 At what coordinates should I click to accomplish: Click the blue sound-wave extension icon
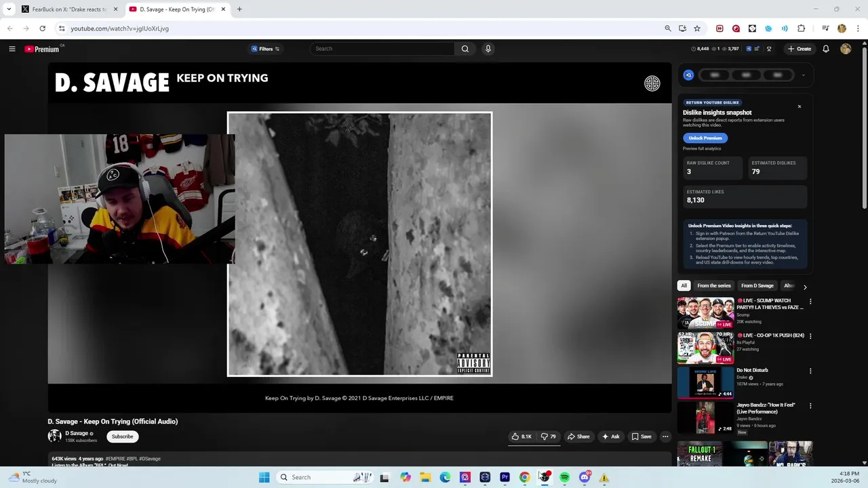click(x=785, y=28)
